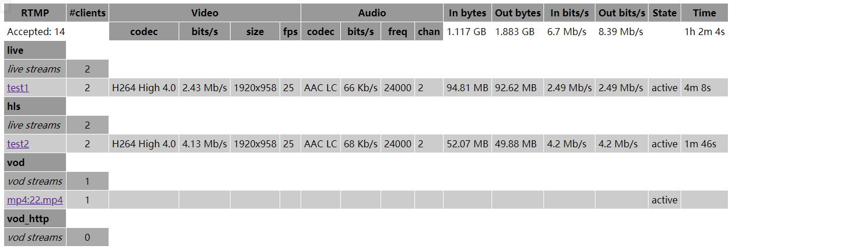This screenshot has height=249, width=868.
Task: Select the live application row label
Action: 16,50
